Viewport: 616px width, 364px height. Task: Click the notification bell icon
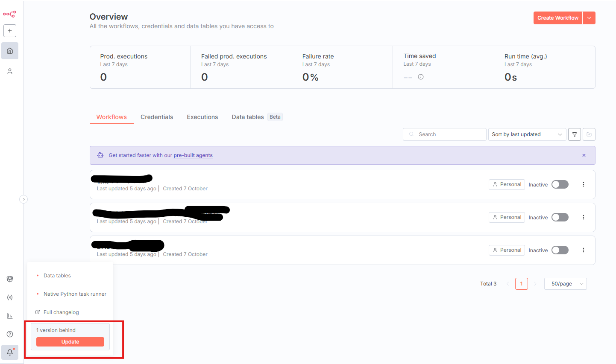10,352
